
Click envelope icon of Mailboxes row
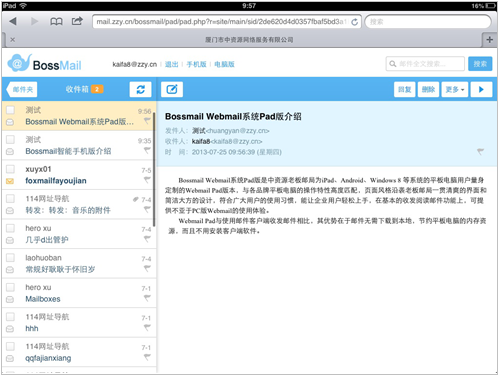click(x=10, y=299)
